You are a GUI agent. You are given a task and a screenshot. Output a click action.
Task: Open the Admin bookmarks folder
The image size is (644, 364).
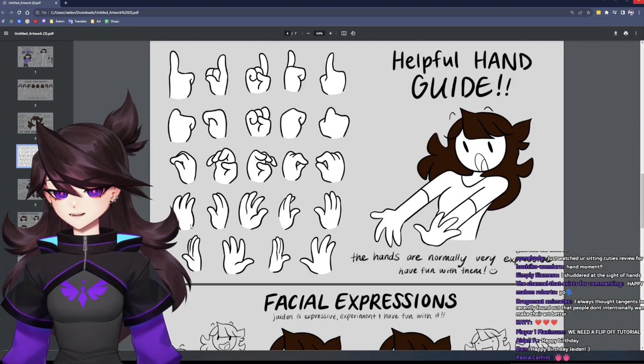pyautogui.click(x=57, y=21)
